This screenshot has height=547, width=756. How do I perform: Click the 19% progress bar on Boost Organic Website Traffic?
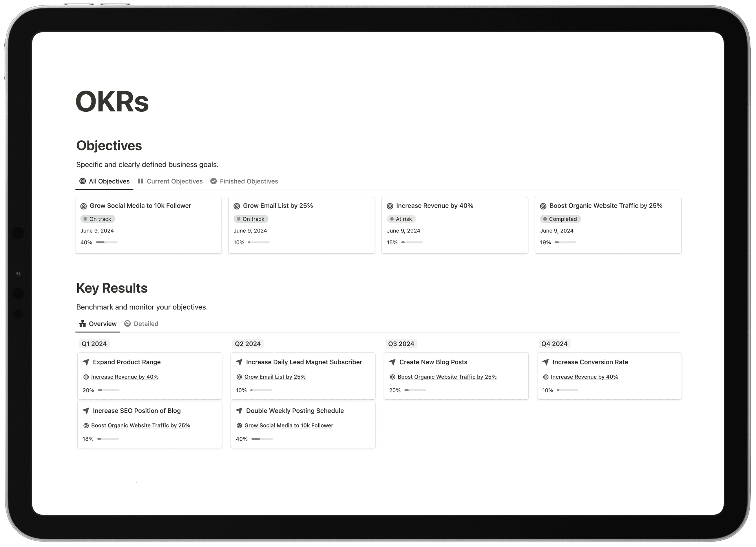565,243
